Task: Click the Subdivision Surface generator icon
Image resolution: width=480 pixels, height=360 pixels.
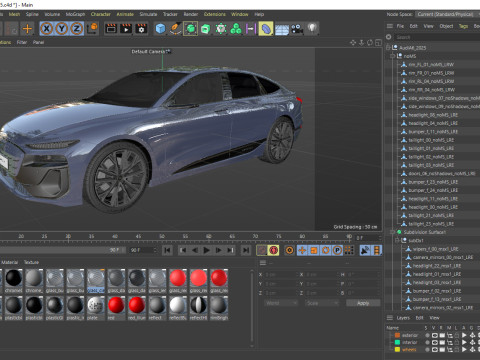Action: tap(190, 29)
